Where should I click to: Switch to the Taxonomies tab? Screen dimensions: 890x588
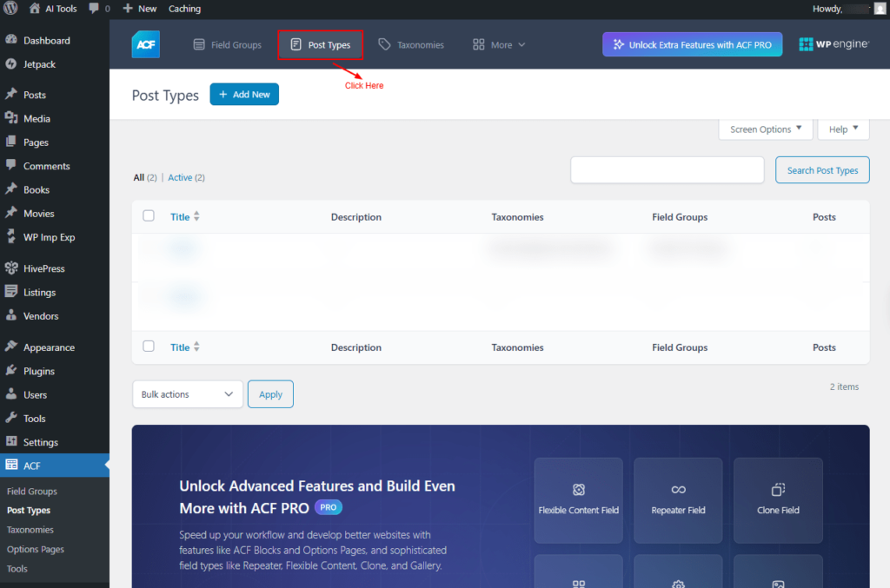click(x=411, y=44)
